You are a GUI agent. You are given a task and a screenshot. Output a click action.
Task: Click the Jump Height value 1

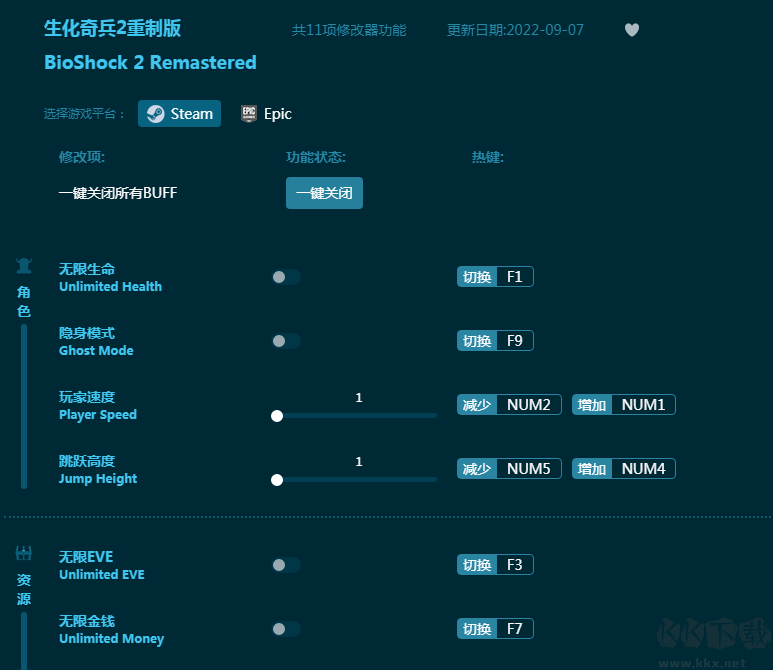click(x=359, y=462)
